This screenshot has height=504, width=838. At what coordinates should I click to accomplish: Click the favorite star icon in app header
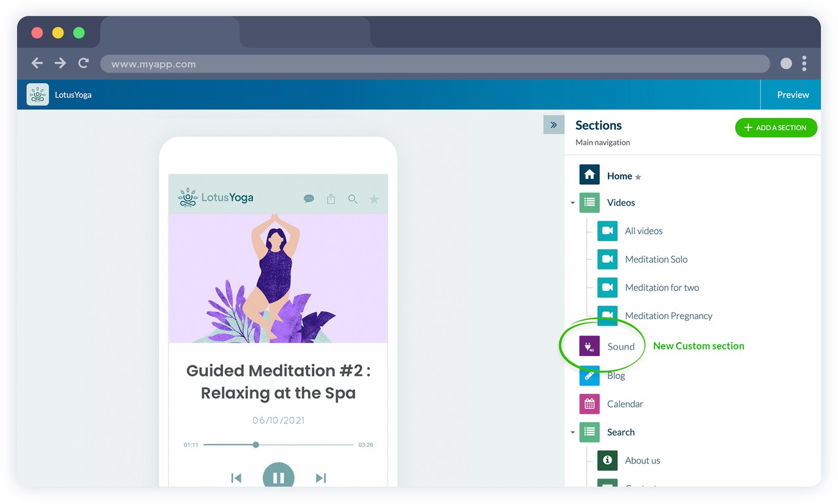(x=374, y=199)
